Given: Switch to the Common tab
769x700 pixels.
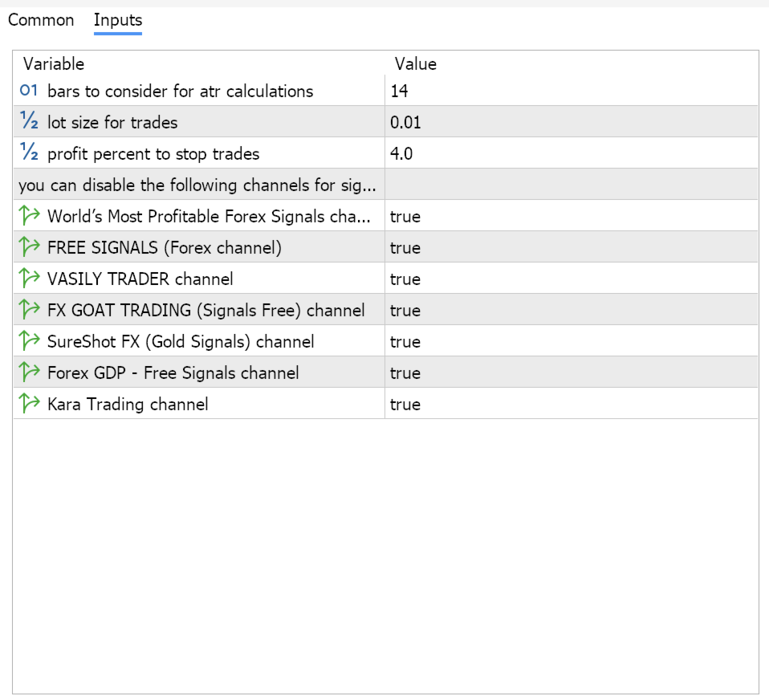Looking at the screenshot, I should pos(41,21).
